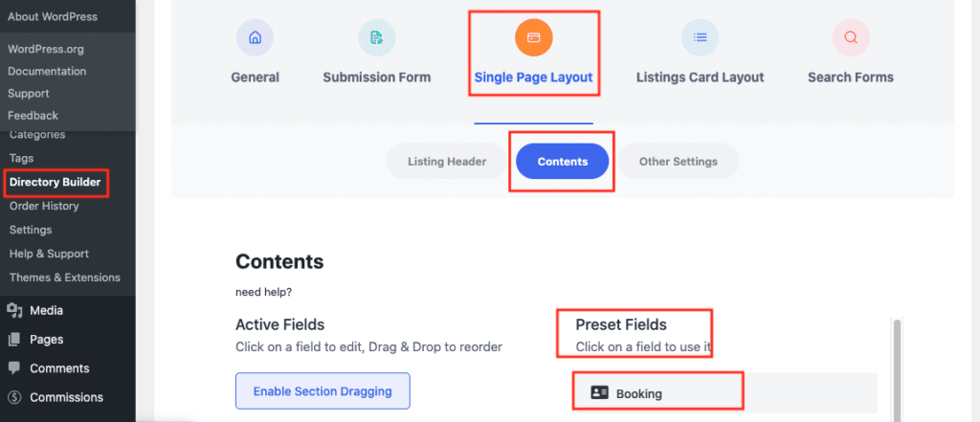Image resolution: width=980 pixels, height=422 pixels.
Task: Open Order History menu item
Action: click(x=44, y=206)
